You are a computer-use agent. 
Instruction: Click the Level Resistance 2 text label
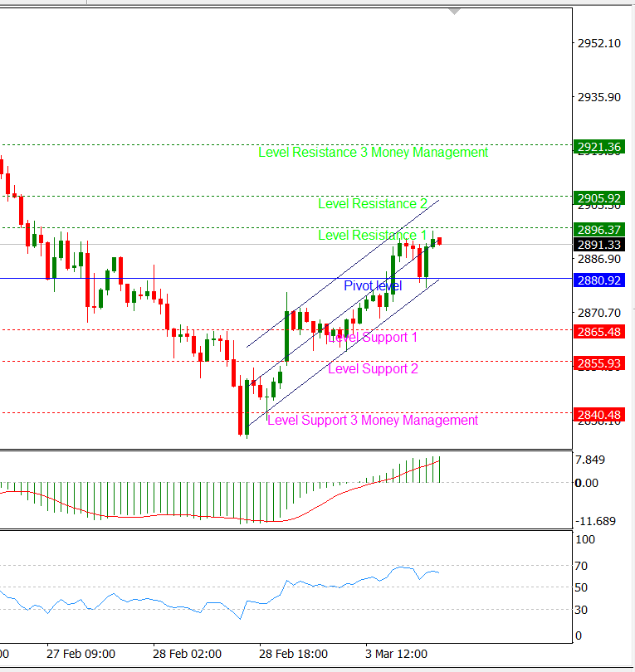[x=373, y=204]
